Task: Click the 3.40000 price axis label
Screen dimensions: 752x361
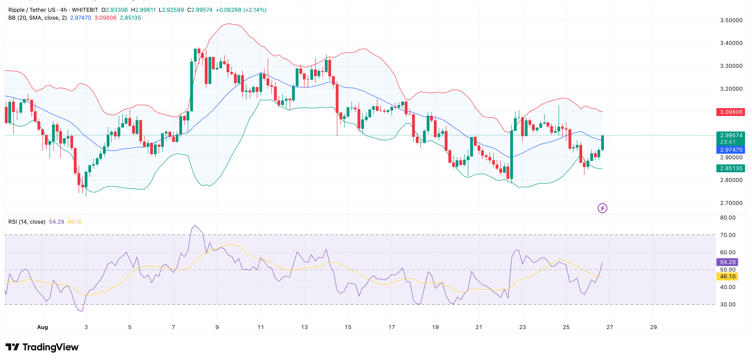Action: click(x=731, y=43)
